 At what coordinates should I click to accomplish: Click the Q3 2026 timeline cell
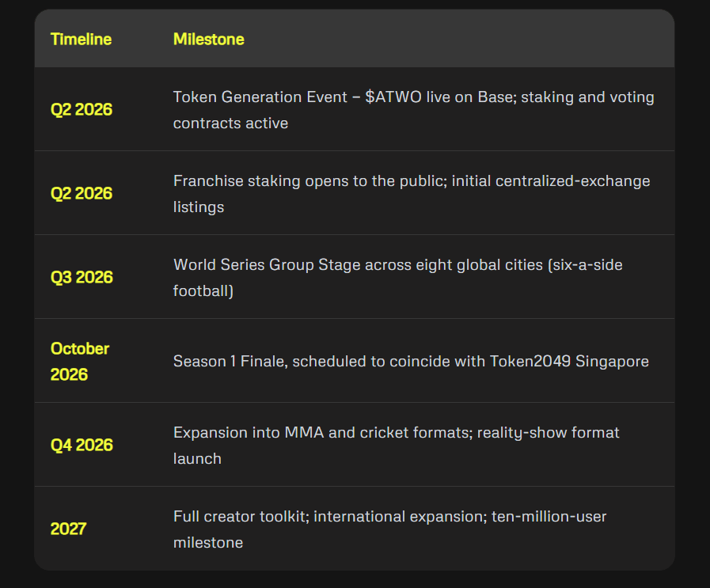point(82,277)
